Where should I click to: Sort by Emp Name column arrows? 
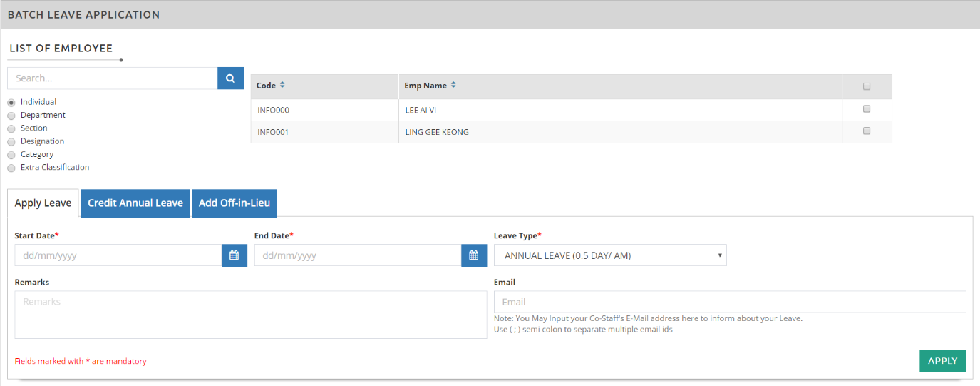(453, 86)
